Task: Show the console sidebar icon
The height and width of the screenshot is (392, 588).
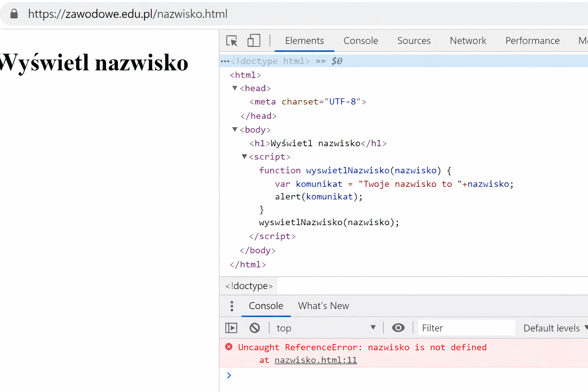Action: (231, 328)
